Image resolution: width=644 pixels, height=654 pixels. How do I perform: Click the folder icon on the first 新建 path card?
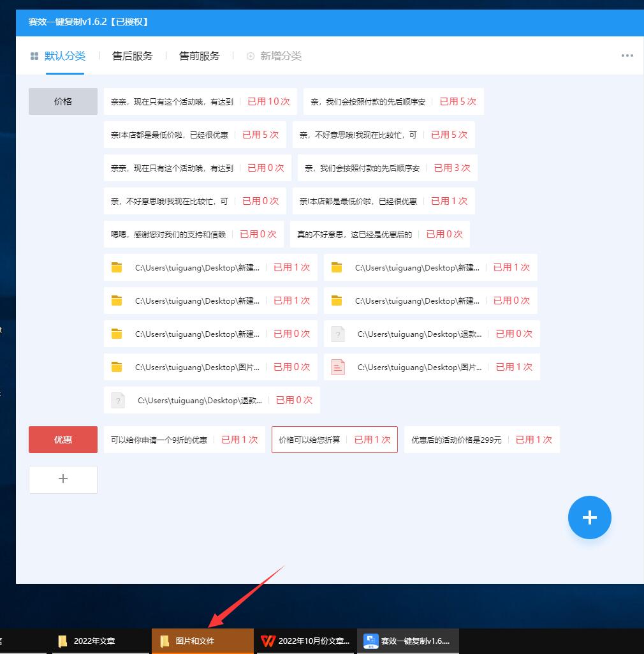(117, 267)
